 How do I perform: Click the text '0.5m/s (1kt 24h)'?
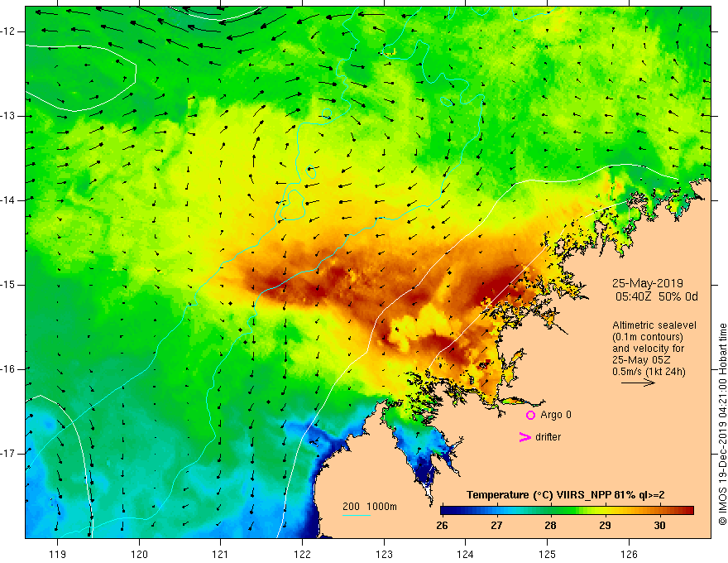[649, 372]
